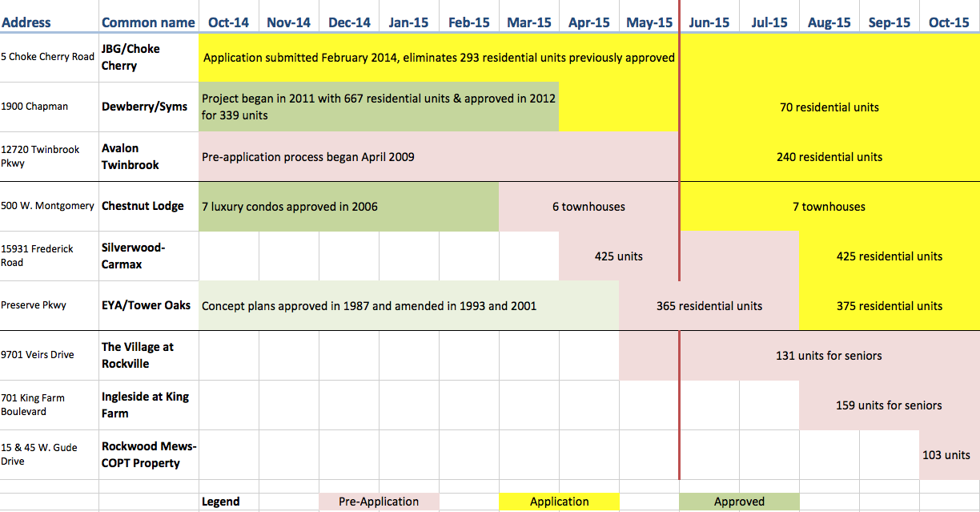Image resolution: width=980 pixels, height=512 pixels.
Task: Select the yellow Application legend swatch
Action: [559, 502]
